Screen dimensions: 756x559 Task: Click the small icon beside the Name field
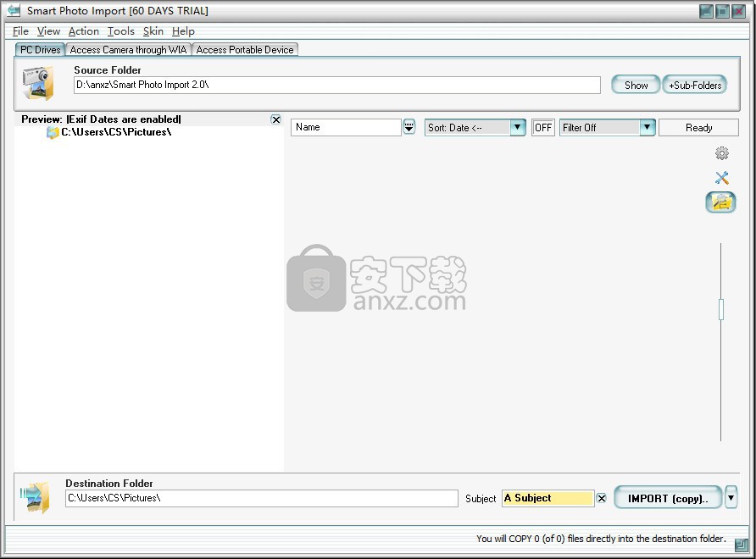(409, 127)
